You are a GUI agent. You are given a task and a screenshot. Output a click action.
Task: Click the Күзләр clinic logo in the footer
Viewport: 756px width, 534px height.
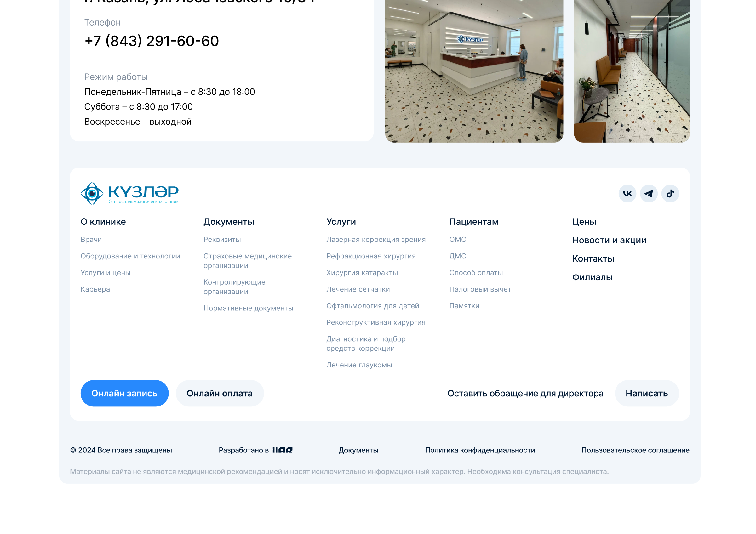point(129,193)
